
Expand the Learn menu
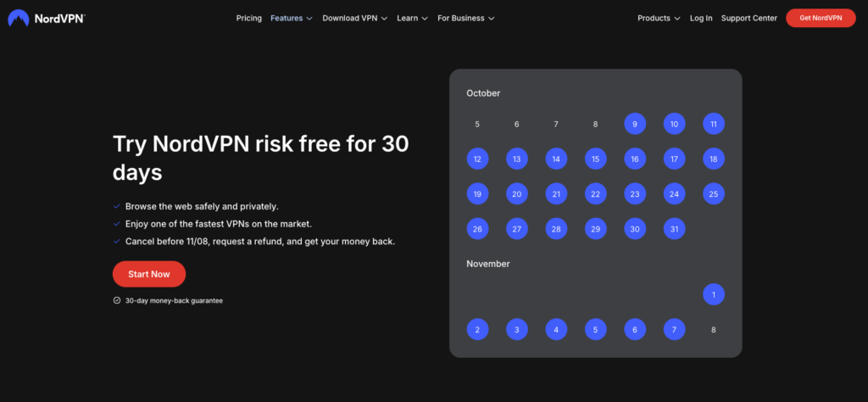point(413,19)
